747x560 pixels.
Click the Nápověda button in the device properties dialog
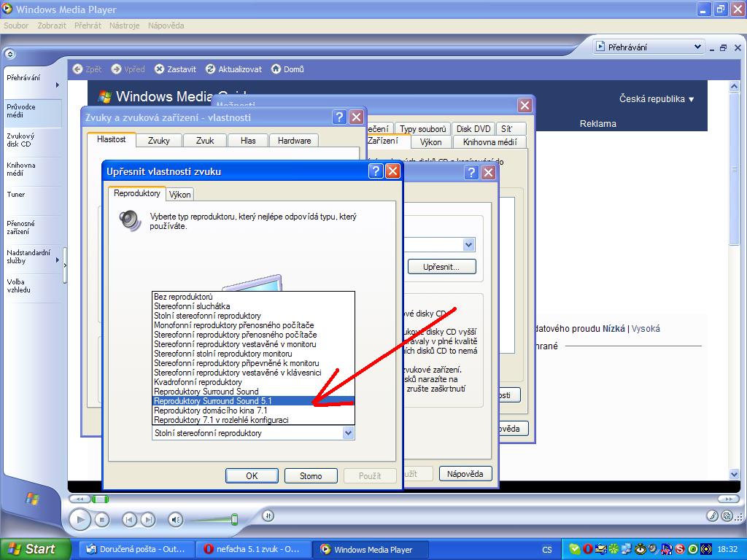tap(465, 474)
